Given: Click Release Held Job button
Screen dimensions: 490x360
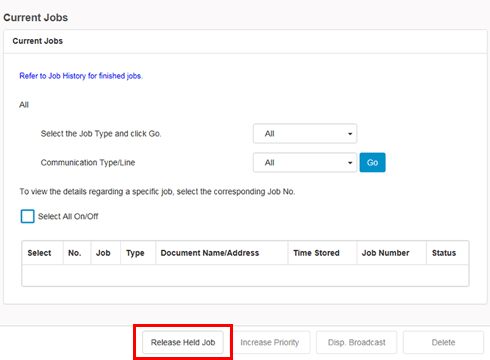Looking at the screenshot, I should (x=183, y=342).
